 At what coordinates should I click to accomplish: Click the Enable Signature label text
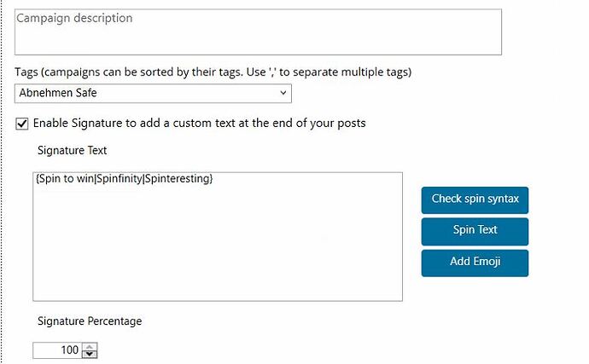tap(199, 123)
